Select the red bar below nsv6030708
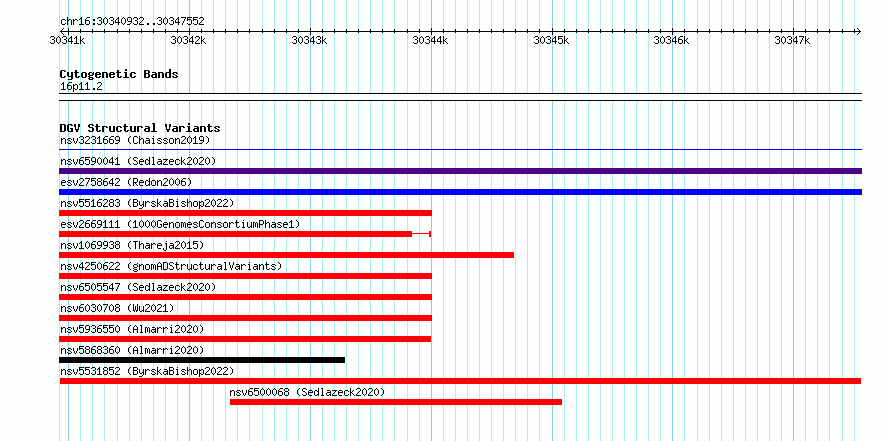This screenshot has width=890, height=441. pyautogui.click(x=246, y=318)
